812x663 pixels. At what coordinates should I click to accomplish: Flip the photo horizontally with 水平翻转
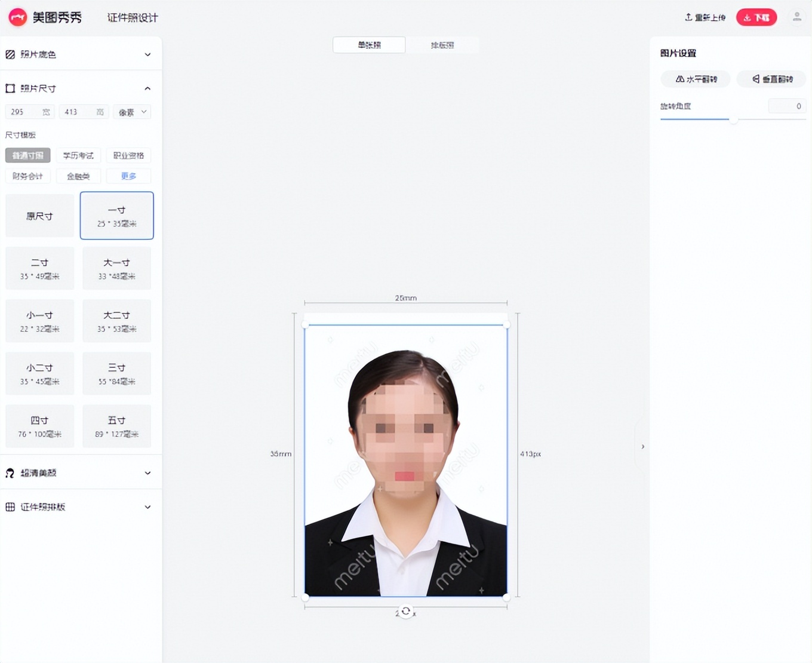click(x=695, y=79)
